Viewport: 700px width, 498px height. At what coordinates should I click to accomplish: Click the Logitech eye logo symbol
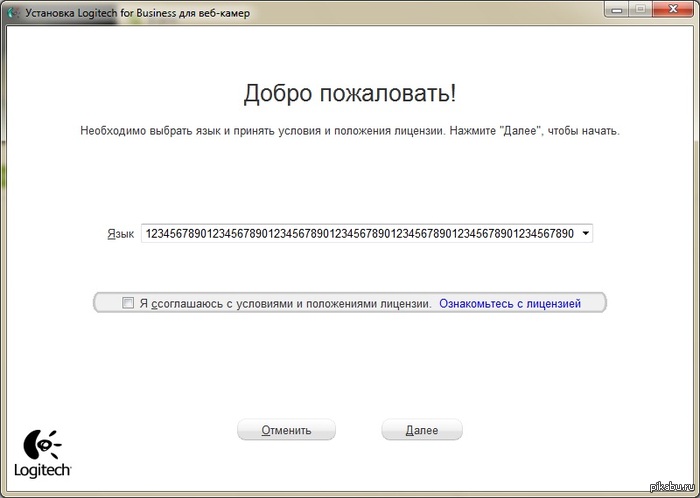pyautogui.click(x=41, y=443)
